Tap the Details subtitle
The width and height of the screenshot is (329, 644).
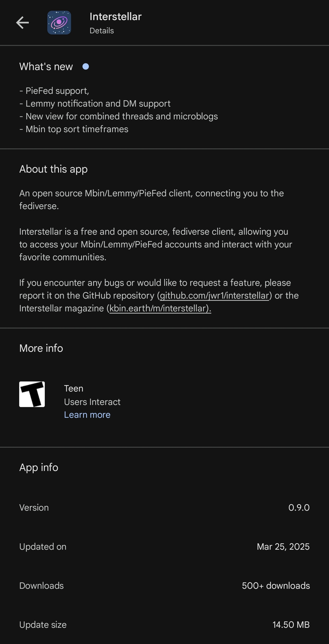102,31
